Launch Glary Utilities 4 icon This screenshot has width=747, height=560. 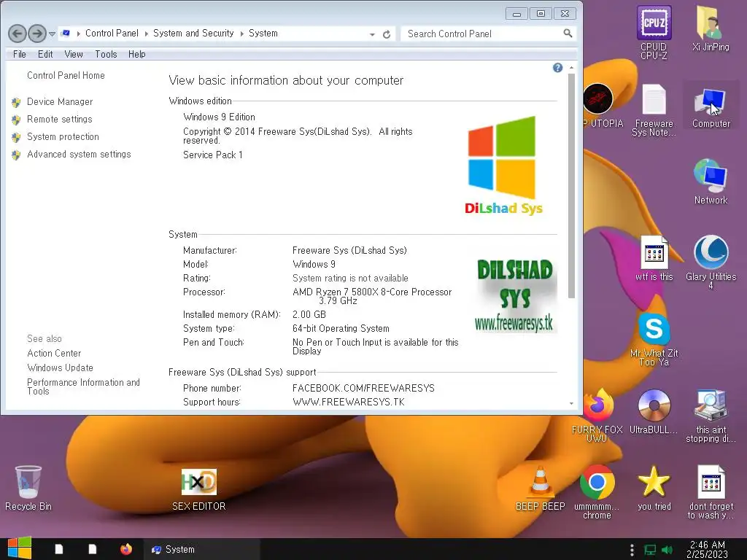(x=711, y=262)
